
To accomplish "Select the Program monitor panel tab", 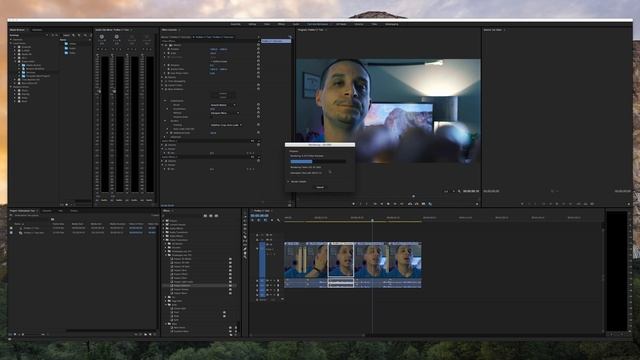I will click(x=311, y=30).
